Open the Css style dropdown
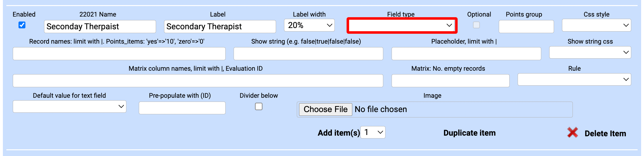The height and width of the screenshot is (156, 644). pyautogui.click(x=596, y=25)
